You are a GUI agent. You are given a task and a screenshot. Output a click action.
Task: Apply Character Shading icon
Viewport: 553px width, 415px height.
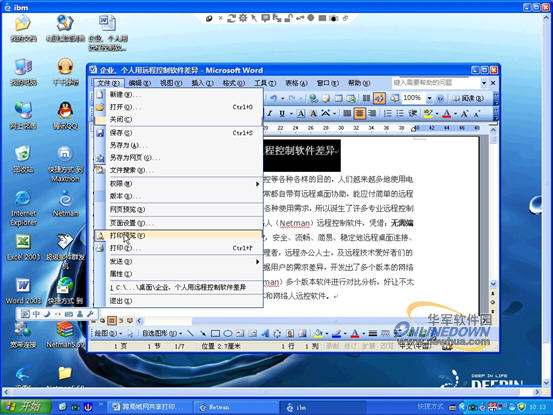click(313, 113)
